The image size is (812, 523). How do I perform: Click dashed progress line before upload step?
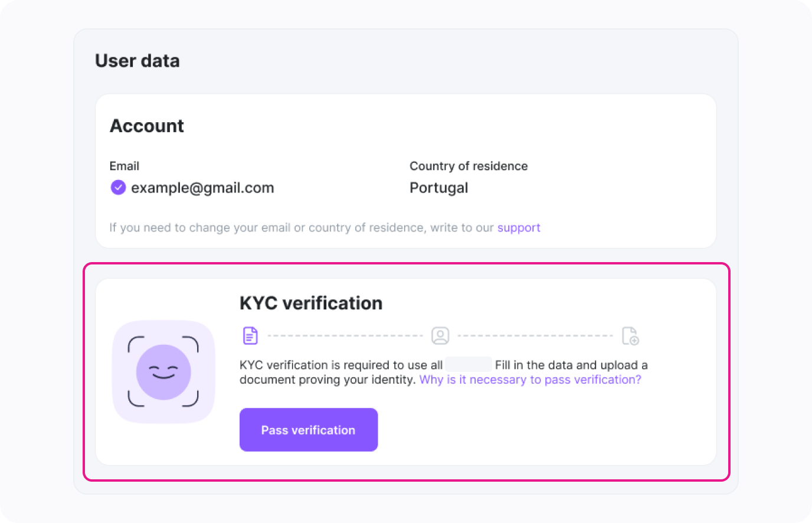coord(535,335)
